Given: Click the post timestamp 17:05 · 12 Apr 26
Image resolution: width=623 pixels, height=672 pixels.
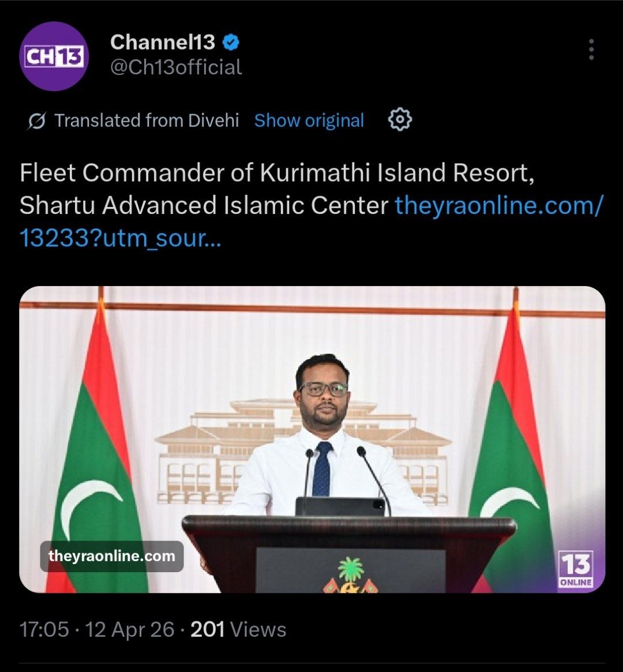Looking at the screenshot, I should [x=96, y=629].
